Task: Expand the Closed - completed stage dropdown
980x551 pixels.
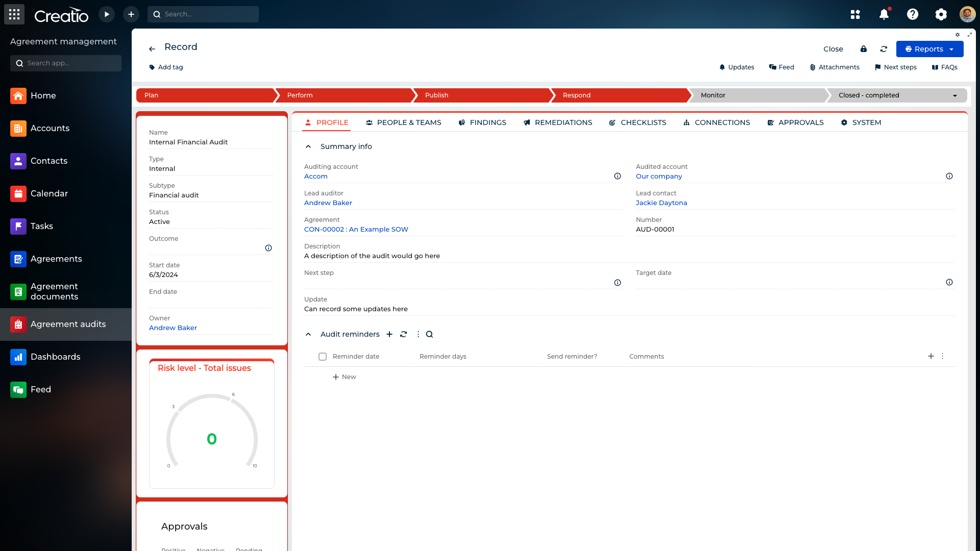Action: 955,95
